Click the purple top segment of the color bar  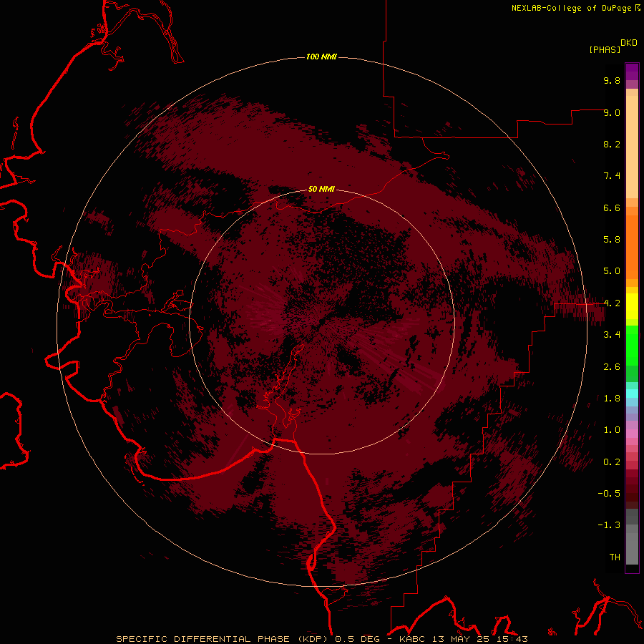pyautogui.click(x=632, y=72)
